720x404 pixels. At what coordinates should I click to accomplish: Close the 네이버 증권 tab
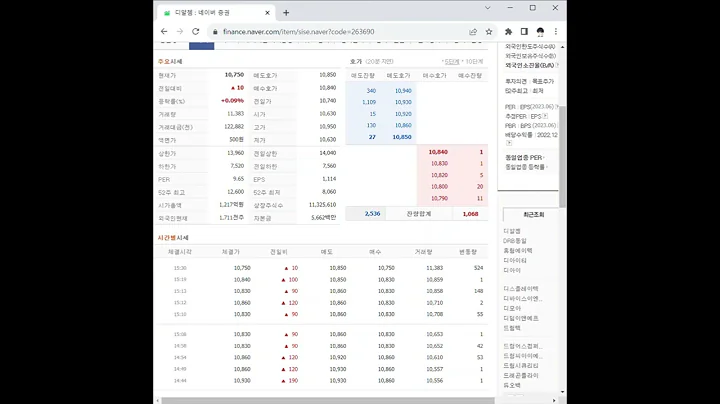click(267, 13)
